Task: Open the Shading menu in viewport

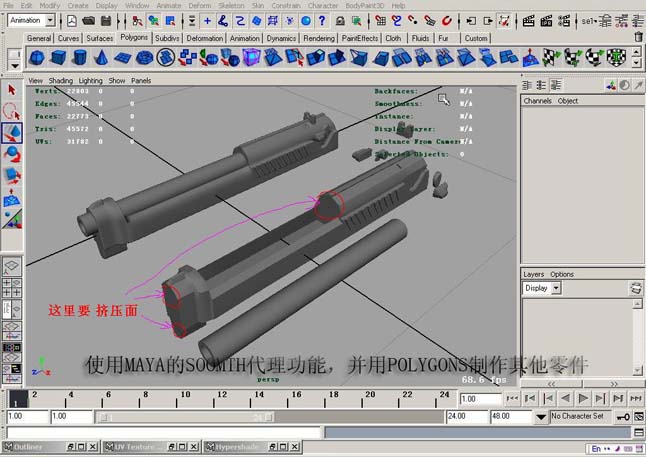Action: point(61,80)
